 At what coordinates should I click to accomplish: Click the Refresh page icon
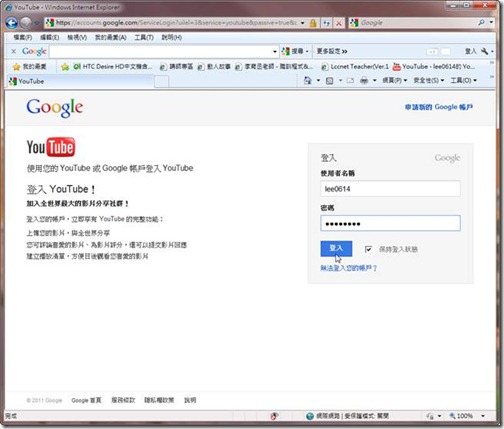pyautogui.click(x=326, y=23)
